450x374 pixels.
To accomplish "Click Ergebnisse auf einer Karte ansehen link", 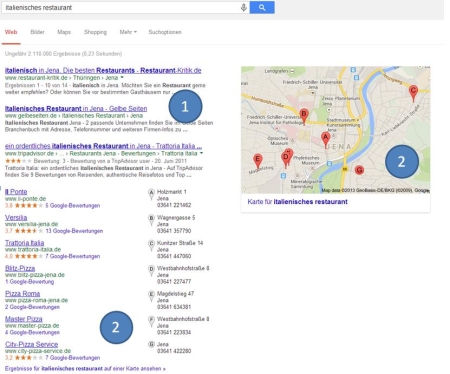I will [x=85, y=369].
